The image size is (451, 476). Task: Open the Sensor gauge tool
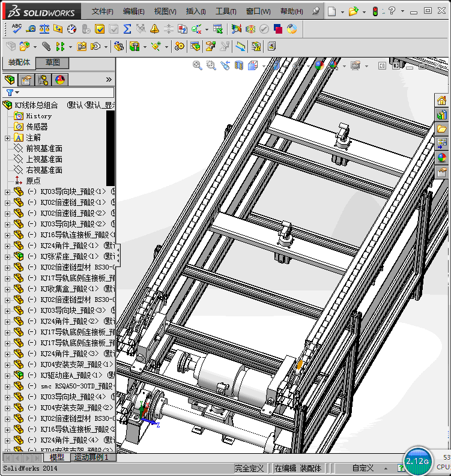[71, 29]
